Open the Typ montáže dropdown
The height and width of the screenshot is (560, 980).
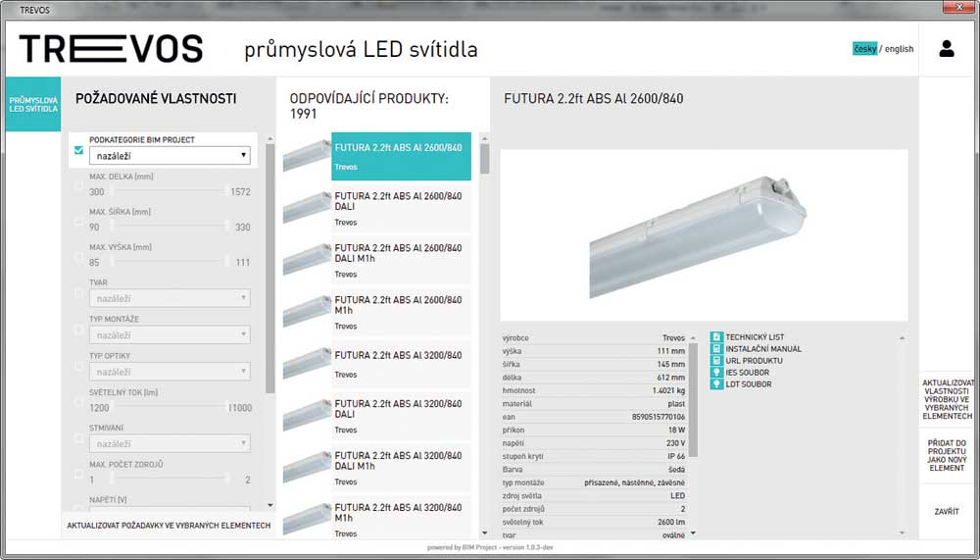tap(170, 334)
